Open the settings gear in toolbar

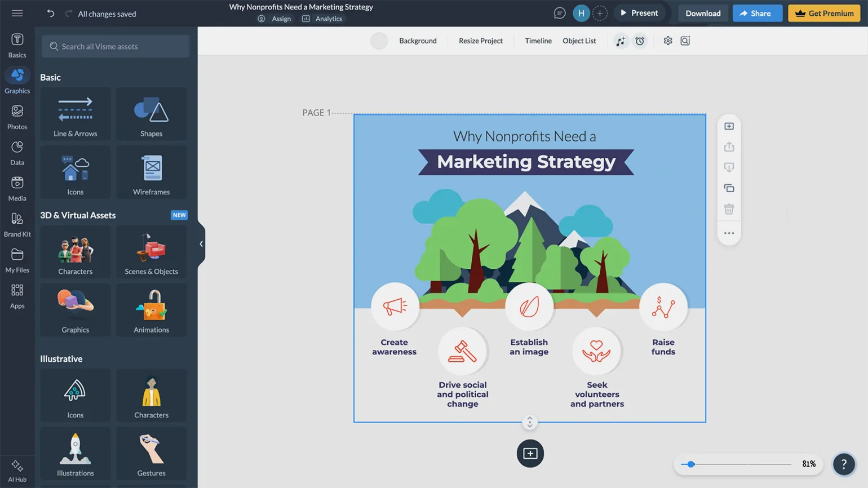pyautogui.click(x=668, y=41)
